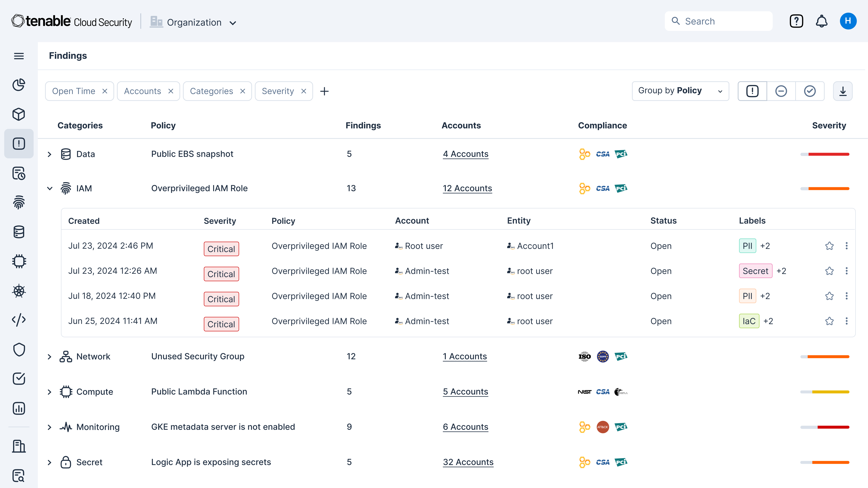Open the 12 Accounts link
Viewport: 868px width, 488px height.
click(467, 188)
